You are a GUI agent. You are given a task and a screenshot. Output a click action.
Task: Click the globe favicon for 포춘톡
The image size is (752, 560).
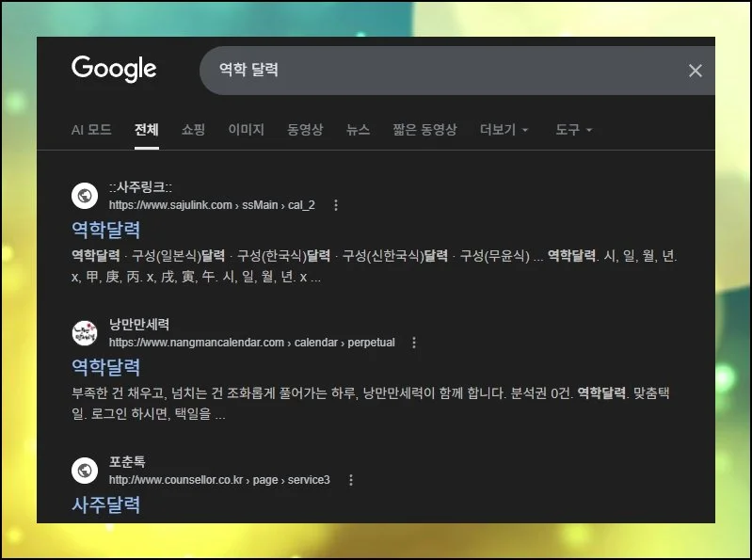(x=85, y=471)
